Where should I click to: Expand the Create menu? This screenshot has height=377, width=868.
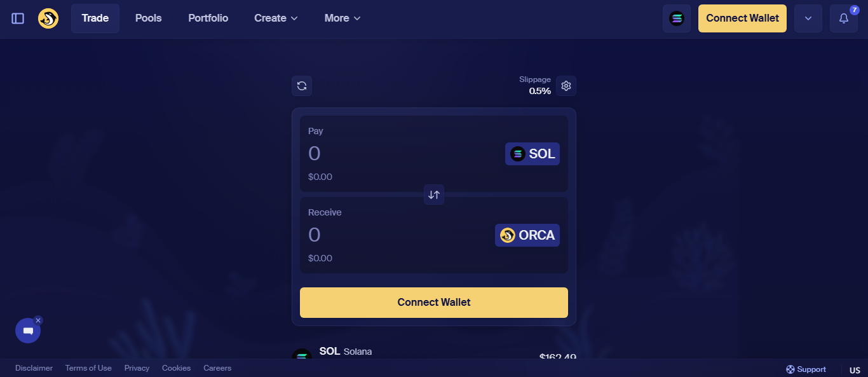(x=276, y=18)
